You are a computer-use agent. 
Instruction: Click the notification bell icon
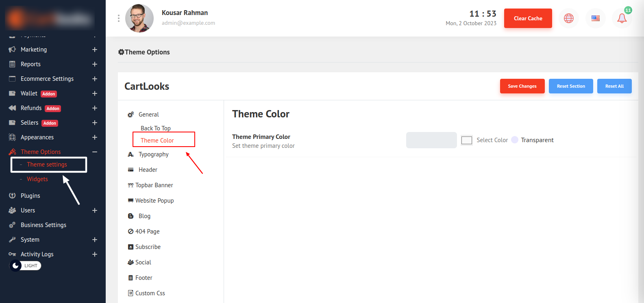[x=622, y=18]
